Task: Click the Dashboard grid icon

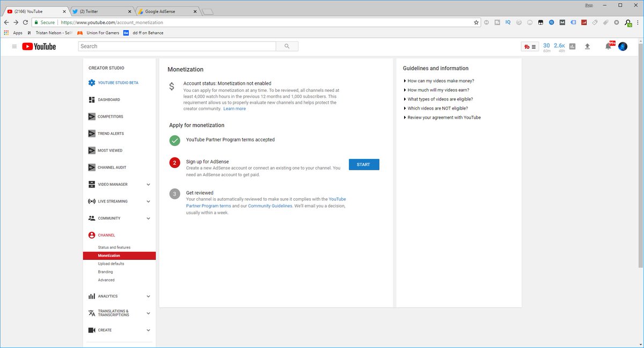Action: [92, 100]
